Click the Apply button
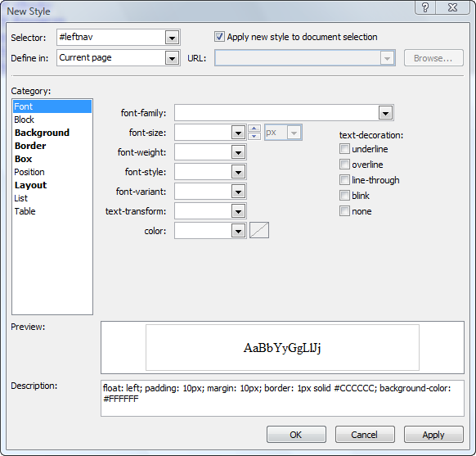The width and height of the screenshot is (476, 456). click(433, 435)
